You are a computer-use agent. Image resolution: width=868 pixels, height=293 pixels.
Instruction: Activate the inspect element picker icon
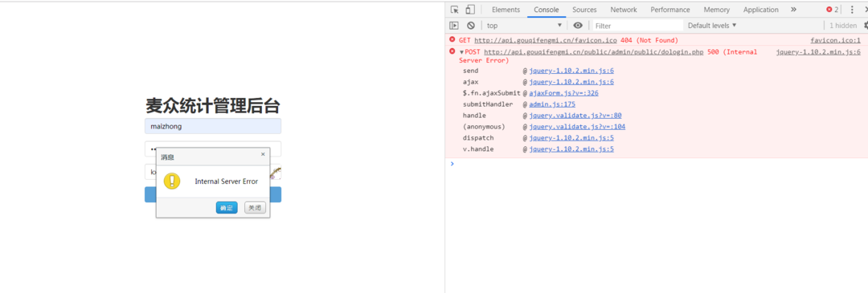coord(454,10)
